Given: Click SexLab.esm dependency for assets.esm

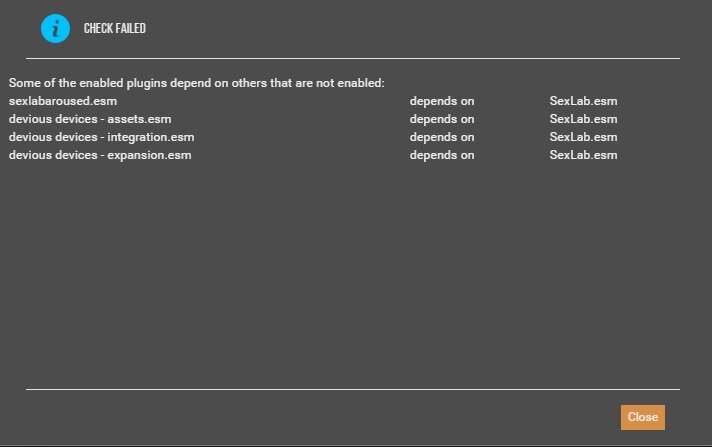Looking at the screenshot, I should coord(583,119).
